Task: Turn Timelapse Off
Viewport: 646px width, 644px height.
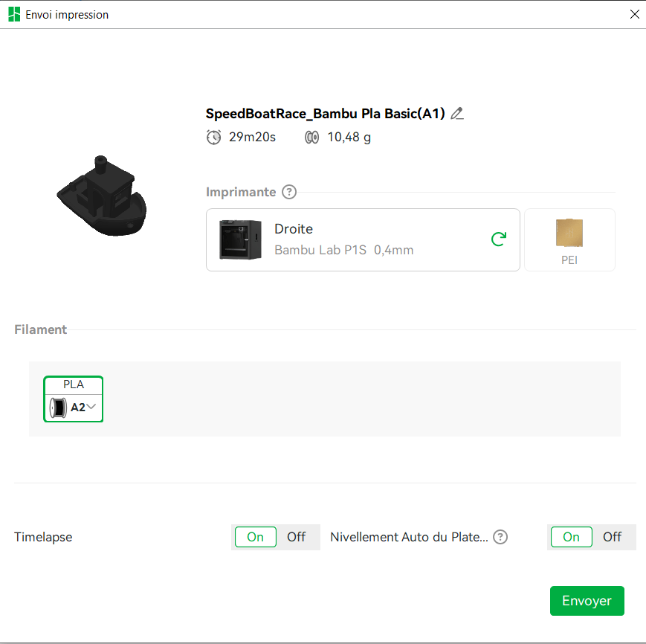Action: [297, 537]
